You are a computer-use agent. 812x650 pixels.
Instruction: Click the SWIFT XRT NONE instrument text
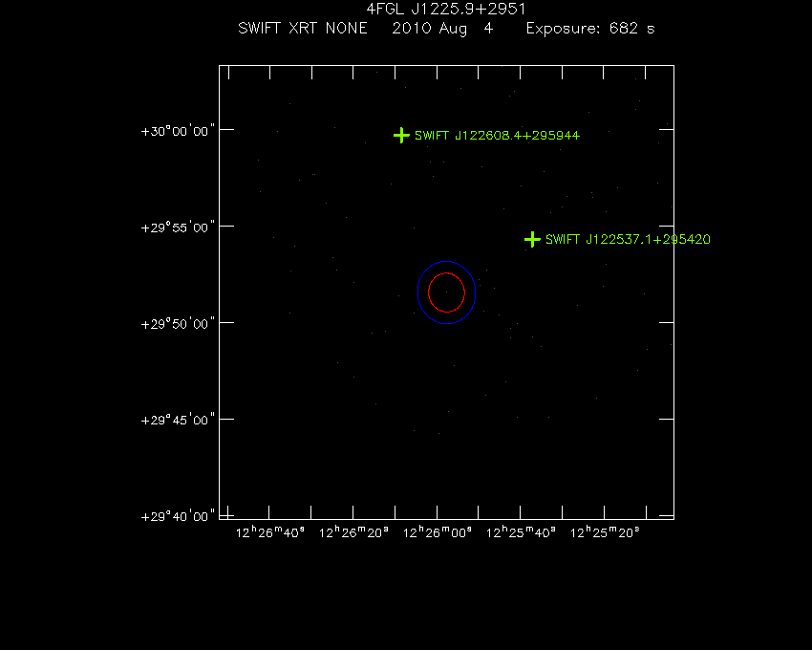[303, 28]
